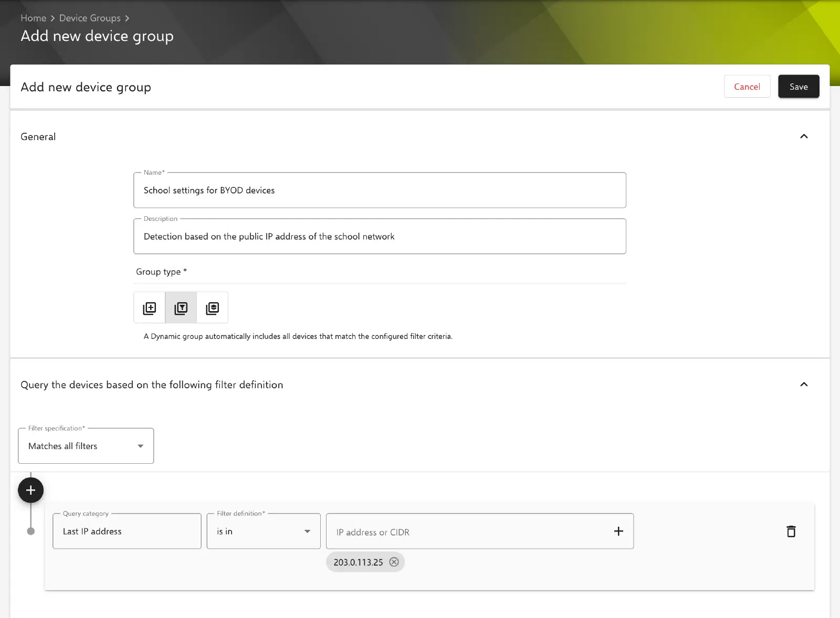
Task: Click the Dynamic group description text
Action: [298, 336]
